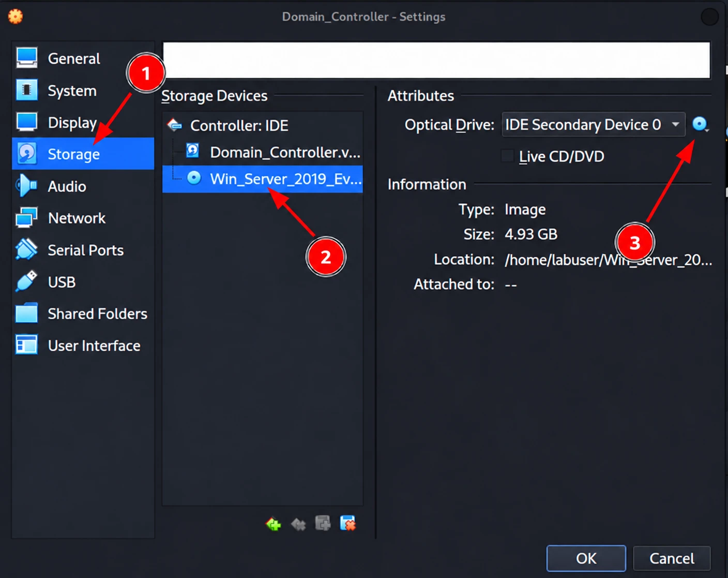Click the remove storage attachment icon

coord(348,524)
